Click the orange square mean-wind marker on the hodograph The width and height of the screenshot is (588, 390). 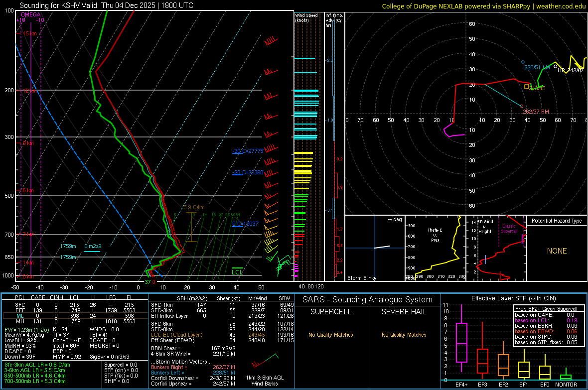[527, 87]
